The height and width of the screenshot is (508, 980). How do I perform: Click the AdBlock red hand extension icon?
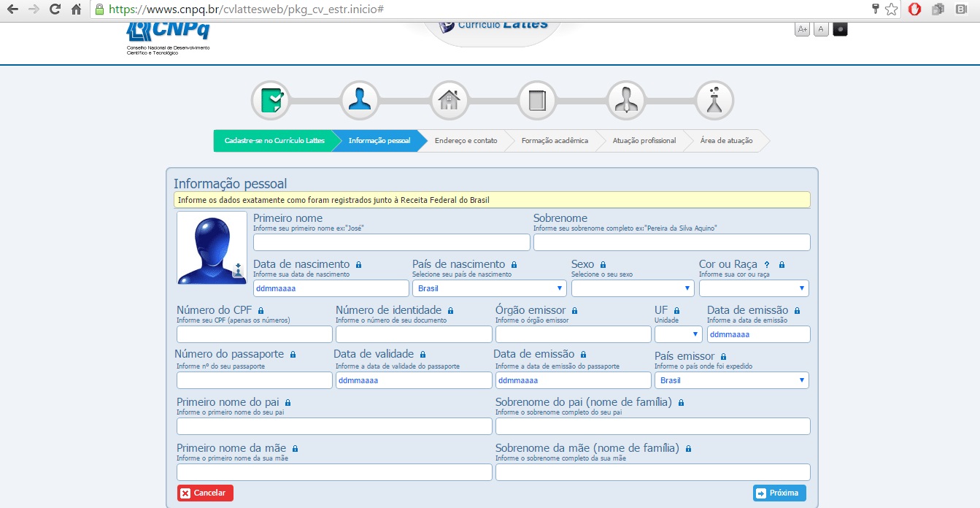coord(914,9)
